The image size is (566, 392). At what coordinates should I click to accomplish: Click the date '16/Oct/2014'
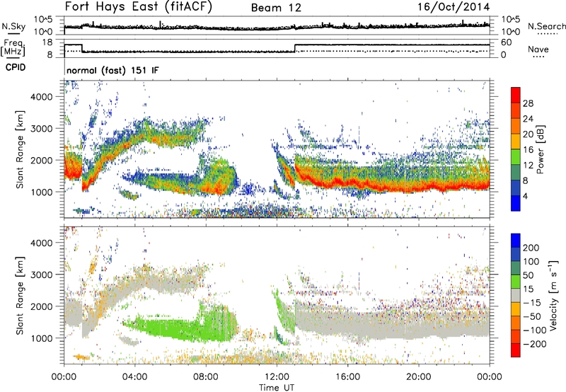coord(454,7)
